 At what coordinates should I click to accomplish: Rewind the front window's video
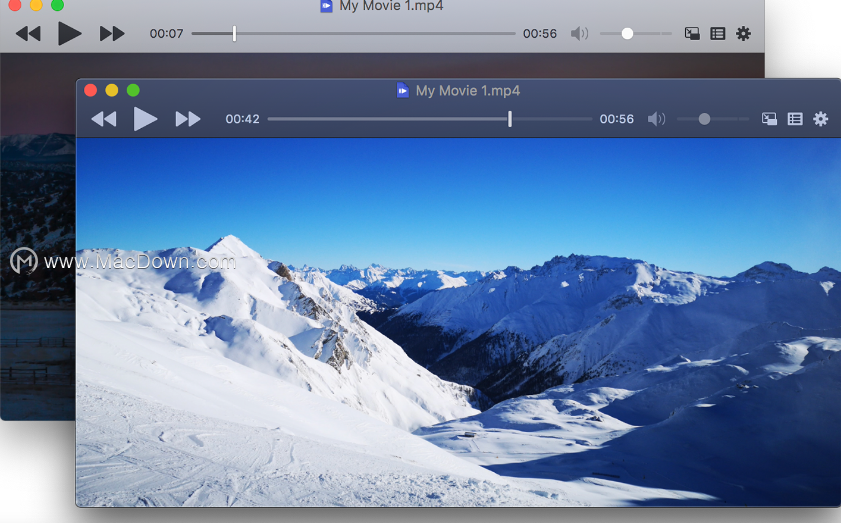104,119
